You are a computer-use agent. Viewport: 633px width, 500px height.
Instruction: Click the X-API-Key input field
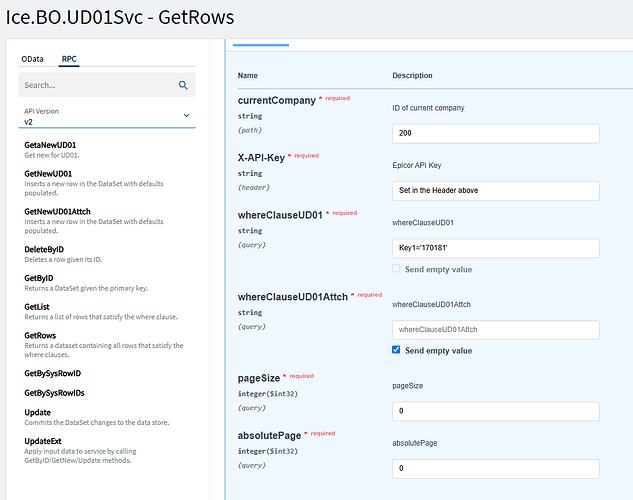click(x=496, y=191)
